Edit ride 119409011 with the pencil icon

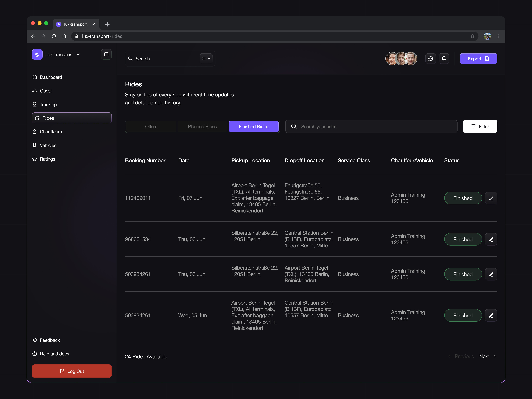pyautogui.click(x=491, y=198)
